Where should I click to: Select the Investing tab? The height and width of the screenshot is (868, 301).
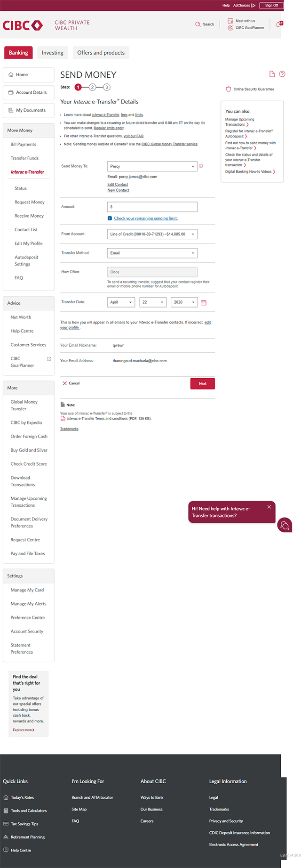click(53, 53)
